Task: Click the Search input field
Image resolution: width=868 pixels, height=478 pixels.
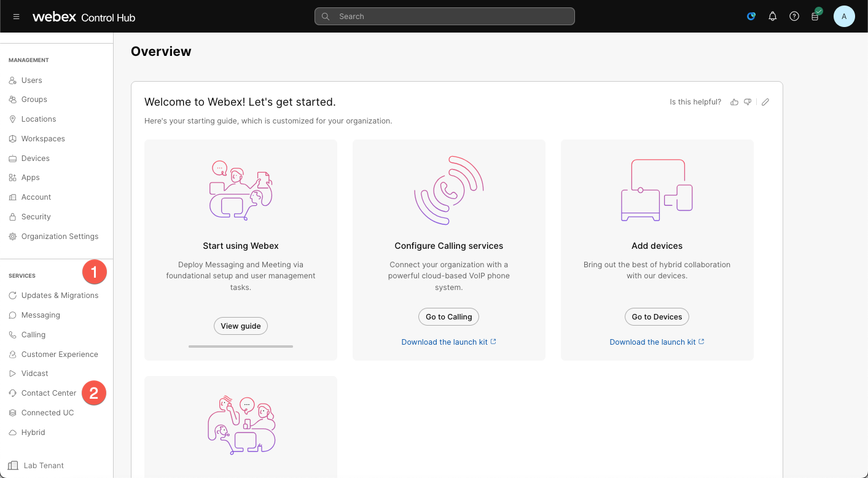Action: coord(444,17)
